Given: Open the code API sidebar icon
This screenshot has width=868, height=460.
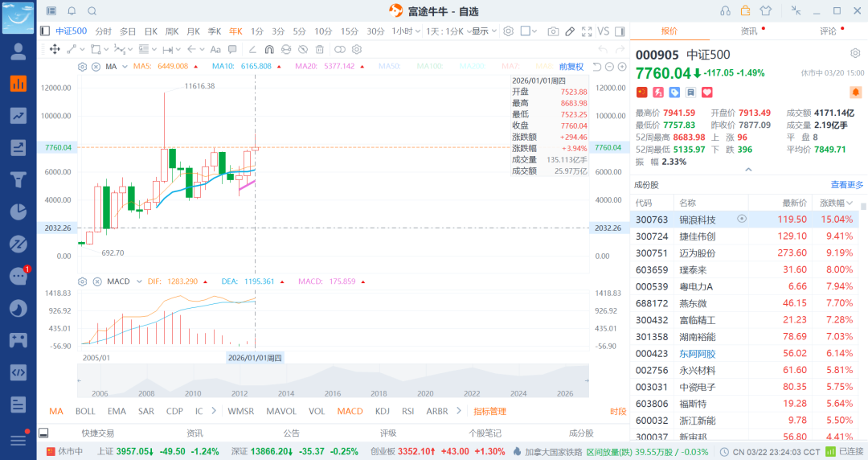Looking at the screenshot, I should pyautogui.click(x=18, y=372).
